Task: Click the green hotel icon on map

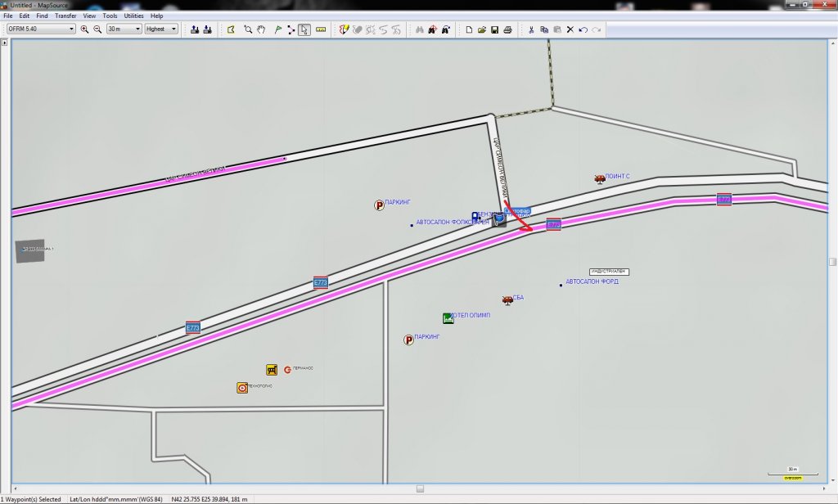Action: (448, 317)
